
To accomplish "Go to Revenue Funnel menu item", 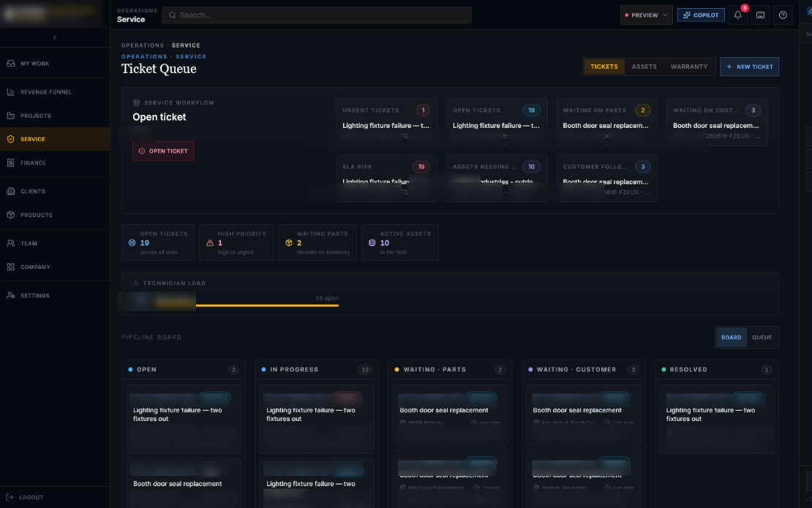I will point(55,91).
